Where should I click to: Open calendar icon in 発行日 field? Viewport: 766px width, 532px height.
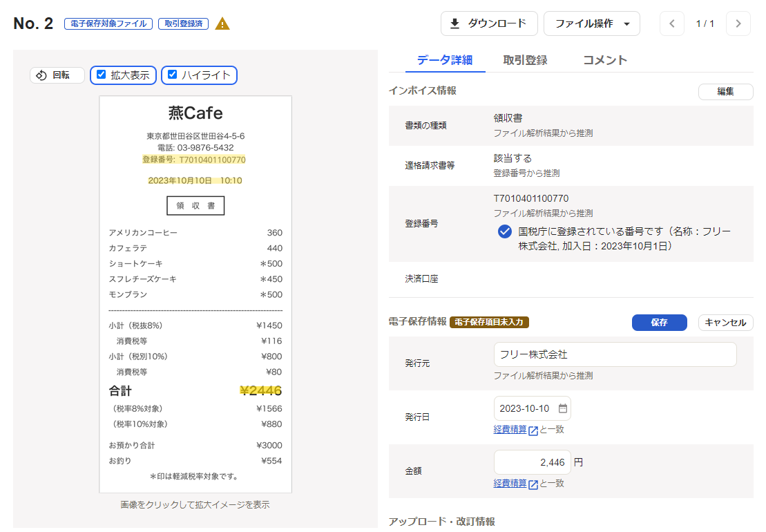(x=563, y=408)
